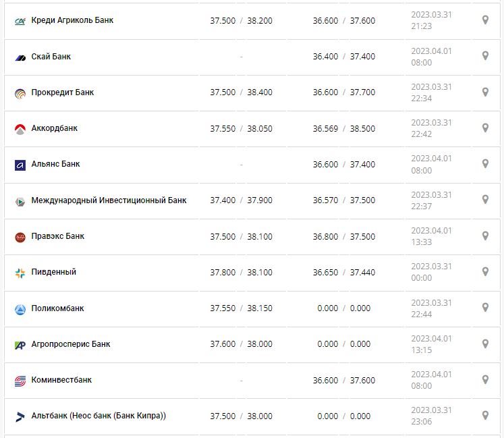The image size is (504, 438).
Task: Show map pin for Международный Инвестиционный Банк
Action: coord(484,200)
